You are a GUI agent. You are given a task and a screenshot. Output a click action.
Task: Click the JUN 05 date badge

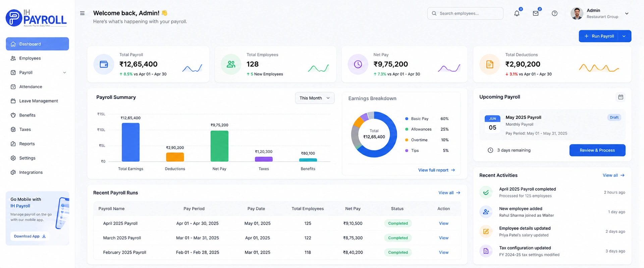pos(492,124)
